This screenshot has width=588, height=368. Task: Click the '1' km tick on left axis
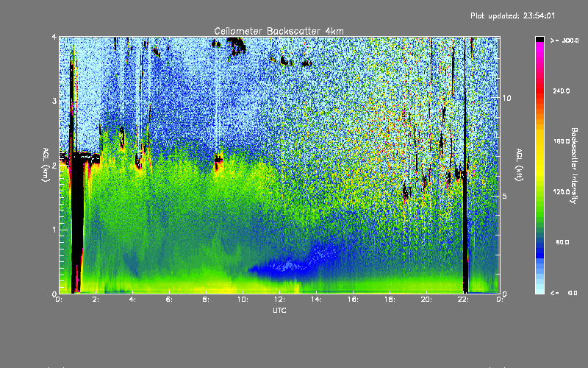[x=54, y=230]
